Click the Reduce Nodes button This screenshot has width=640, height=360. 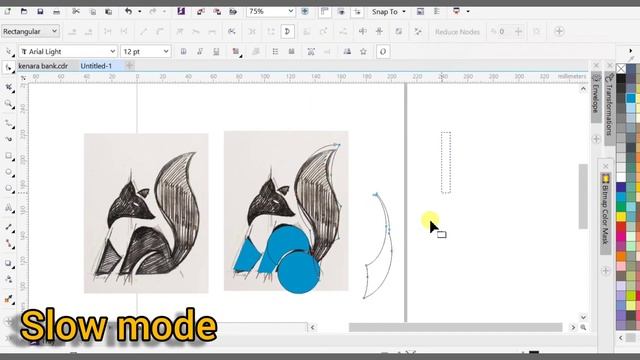pyautogui.click(x=457, y=31)
